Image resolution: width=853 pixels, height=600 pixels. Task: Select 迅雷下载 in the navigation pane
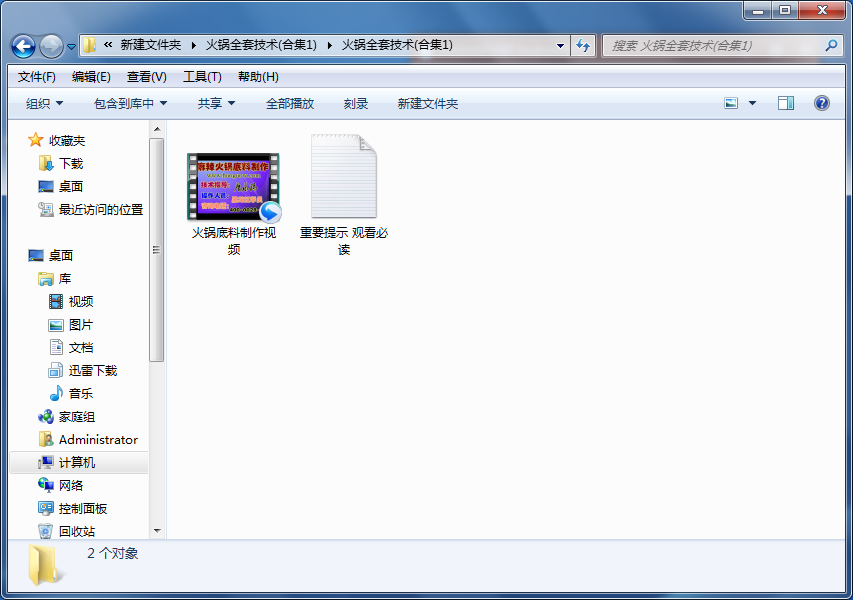click(92, 370)
